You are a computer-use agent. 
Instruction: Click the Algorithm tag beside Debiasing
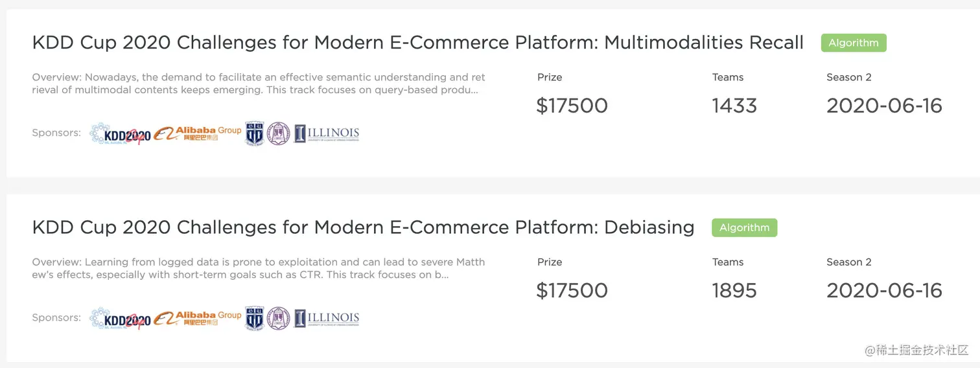(744, 227)
